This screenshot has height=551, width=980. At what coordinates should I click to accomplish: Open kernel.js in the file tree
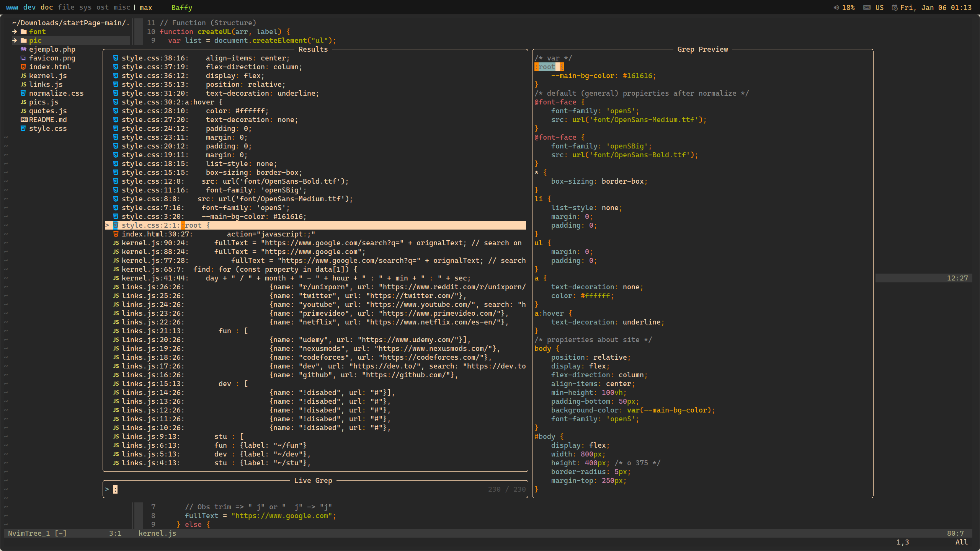pos(48,76)
